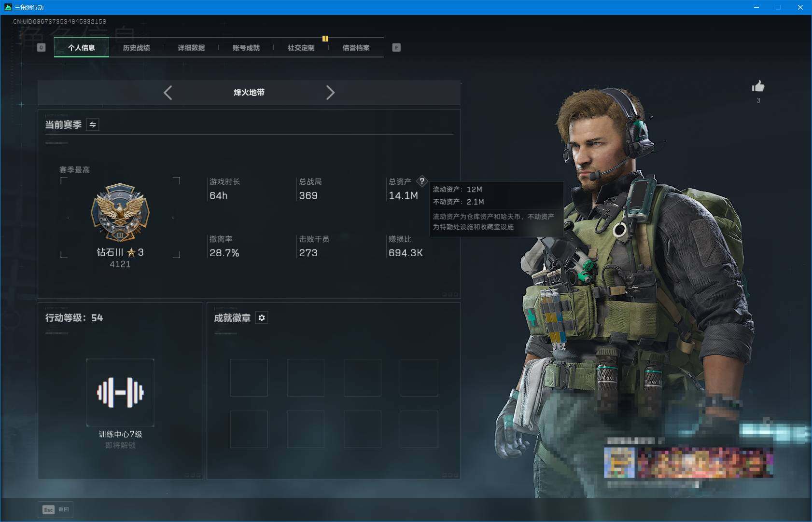
Task: Open the 成就徽章 settings gear
Action: coord(262,317)
